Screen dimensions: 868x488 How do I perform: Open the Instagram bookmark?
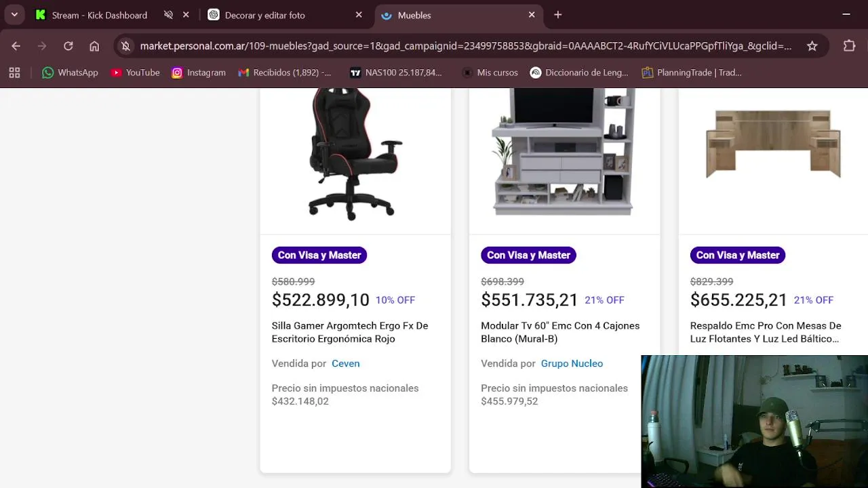click(199, 73)
